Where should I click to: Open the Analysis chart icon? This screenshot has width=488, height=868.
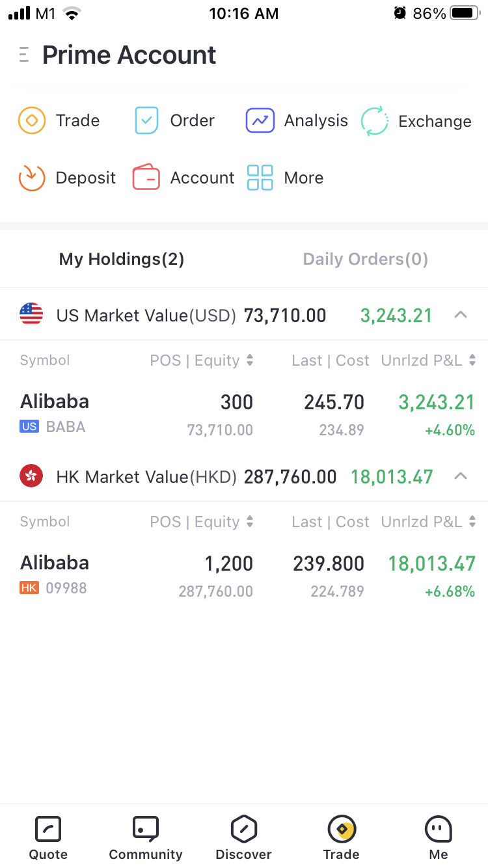click(260, 120)
